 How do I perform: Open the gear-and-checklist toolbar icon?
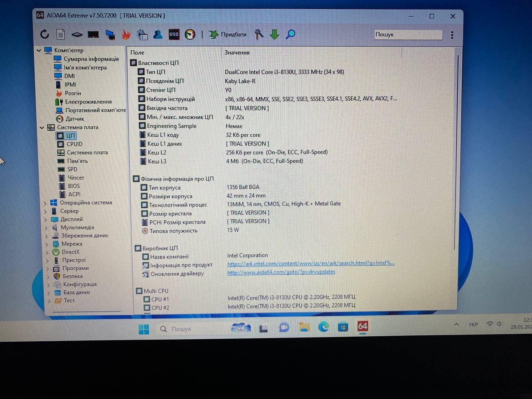click(x=142, y=35)
